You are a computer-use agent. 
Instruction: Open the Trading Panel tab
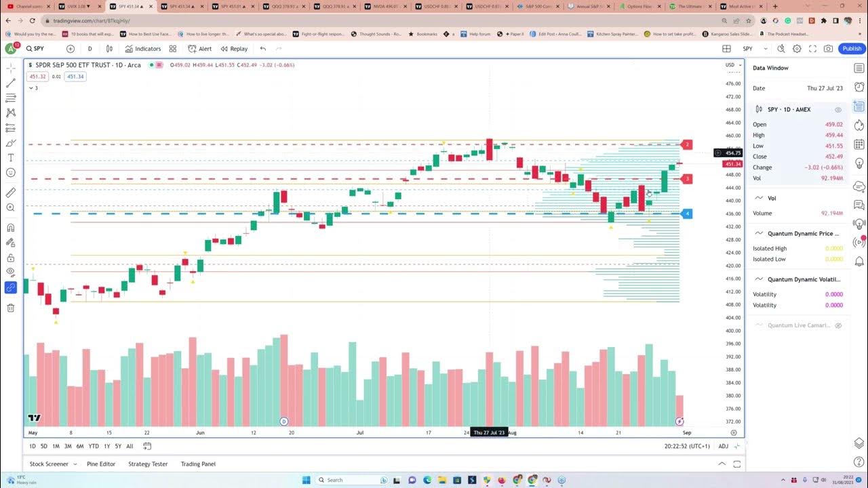coord(198,464)
